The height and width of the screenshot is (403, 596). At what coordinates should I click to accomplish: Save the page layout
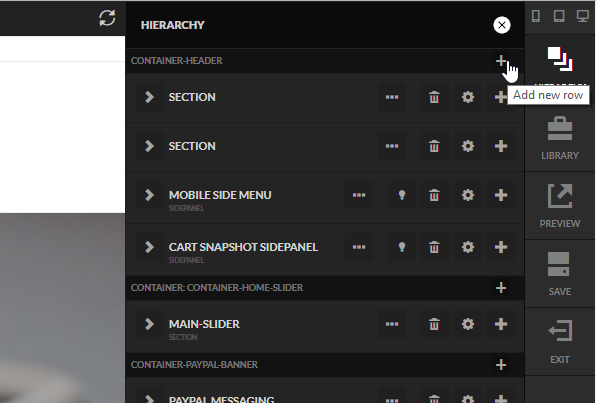click(x=560, y=274)
